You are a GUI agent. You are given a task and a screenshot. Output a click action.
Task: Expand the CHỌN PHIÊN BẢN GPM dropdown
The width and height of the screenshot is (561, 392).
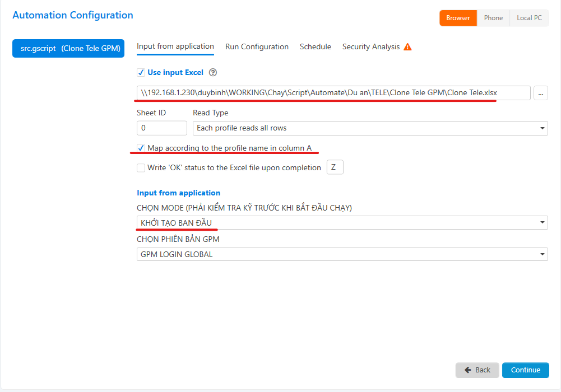coord(342,254)
